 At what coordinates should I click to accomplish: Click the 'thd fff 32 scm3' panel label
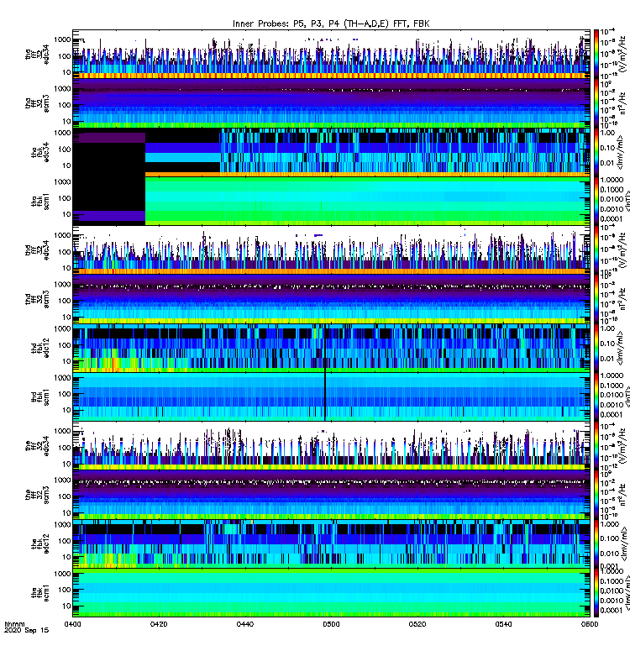[x=37, y=299]
